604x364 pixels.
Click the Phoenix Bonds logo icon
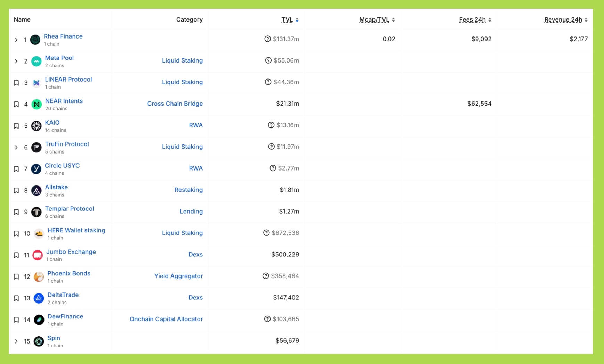pos(39,277)
